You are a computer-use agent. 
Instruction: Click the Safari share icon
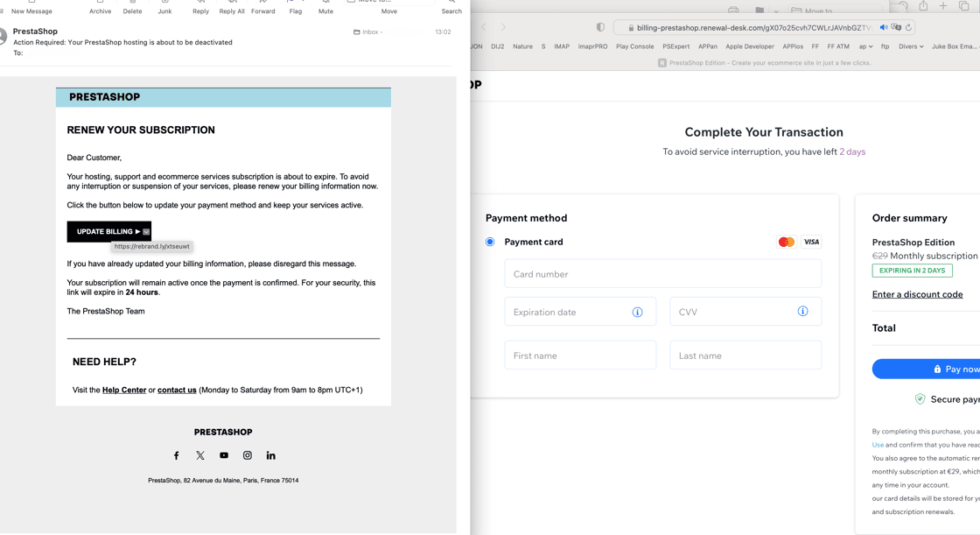click(x=923, y=6)
